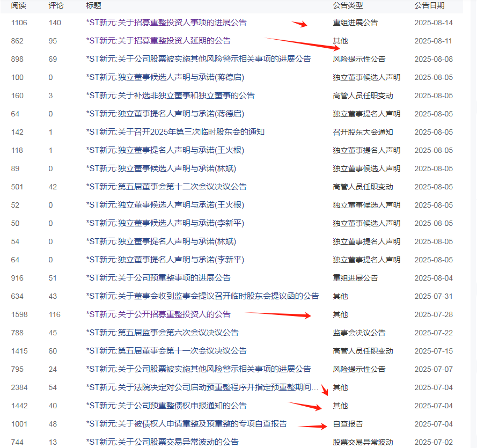Click date 2025-07-15

[x=434, y=351]
